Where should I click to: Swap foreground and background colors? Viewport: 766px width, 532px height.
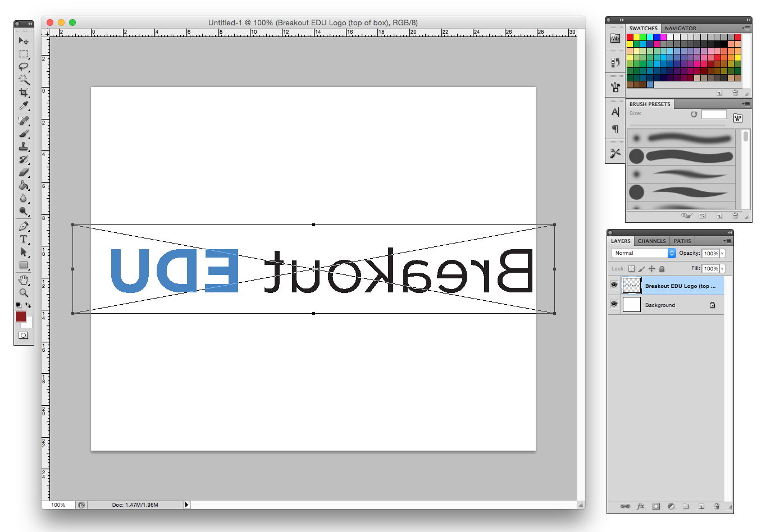click(28, 305)
